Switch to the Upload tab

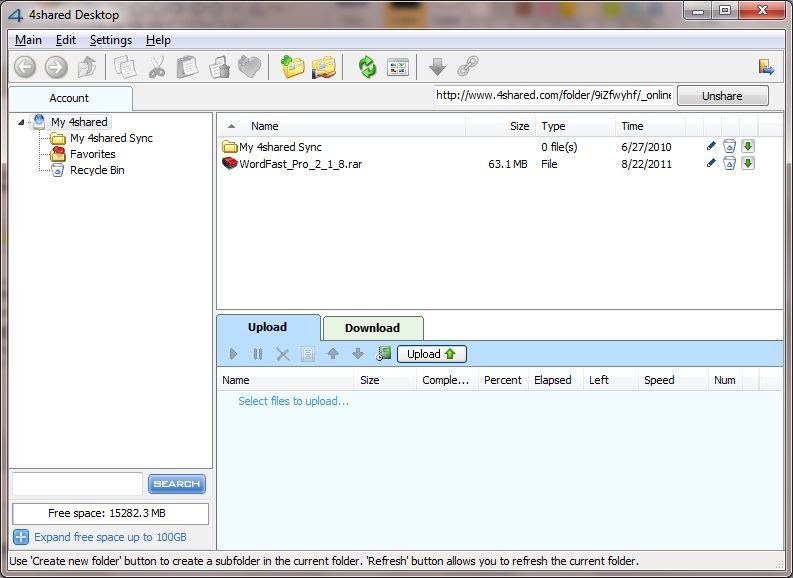tap(268, 327)
